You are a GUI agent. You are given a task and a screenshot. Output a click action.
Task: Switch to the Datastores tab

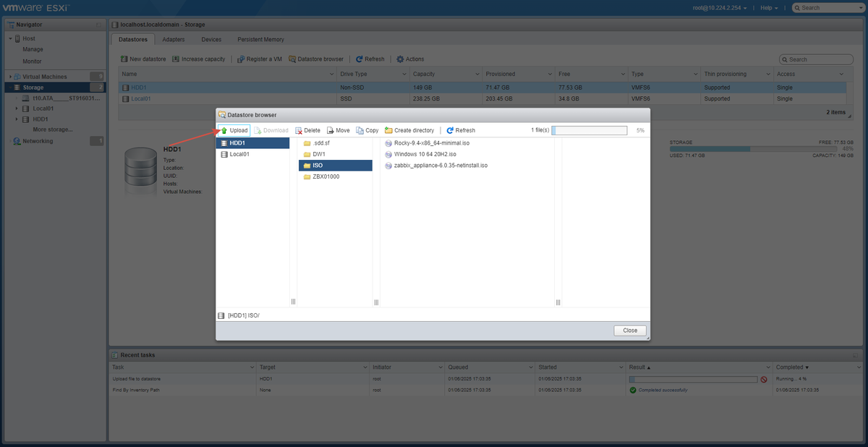pos(132,39)
